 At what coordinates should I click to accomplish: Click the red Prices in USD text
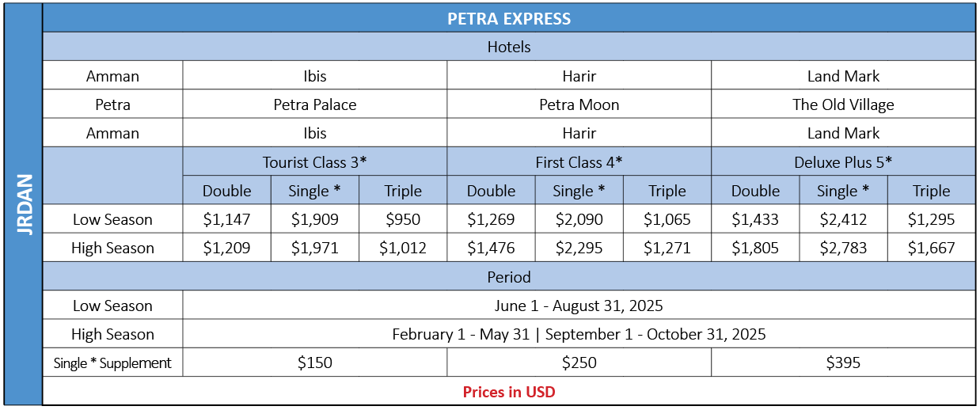click(x=509, y=392)
